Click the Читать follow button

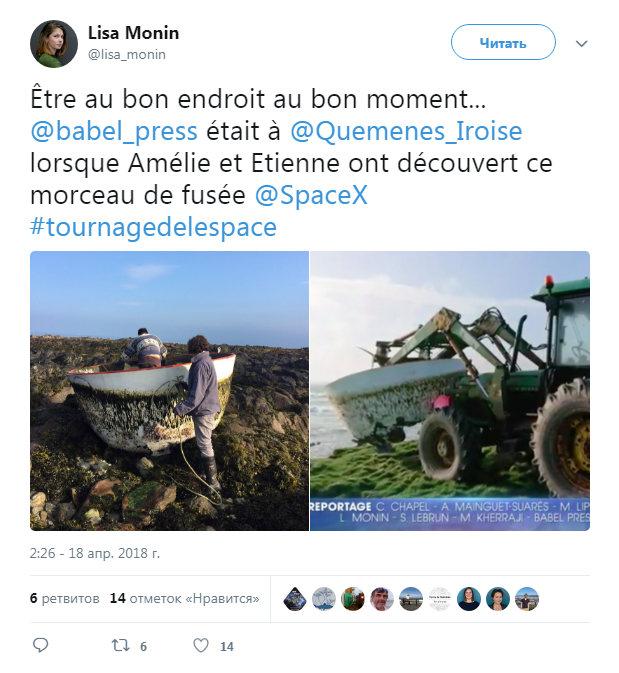click(x=503, y=42)
